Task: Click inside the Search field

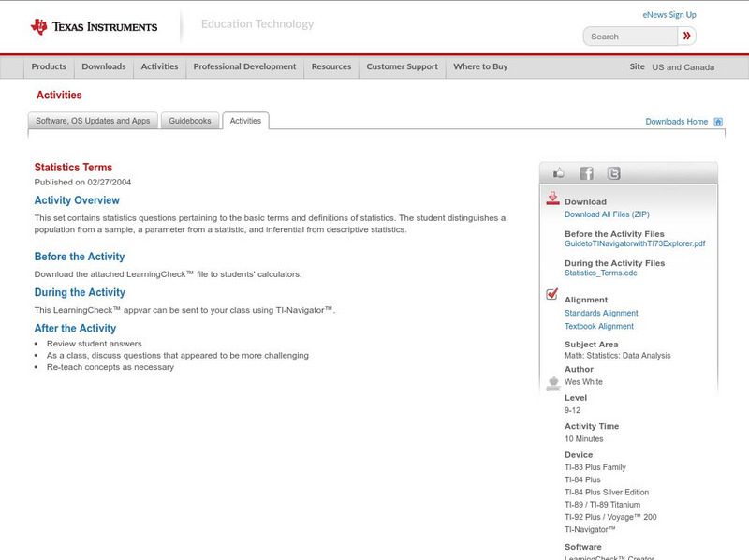Action: point(627,36)
